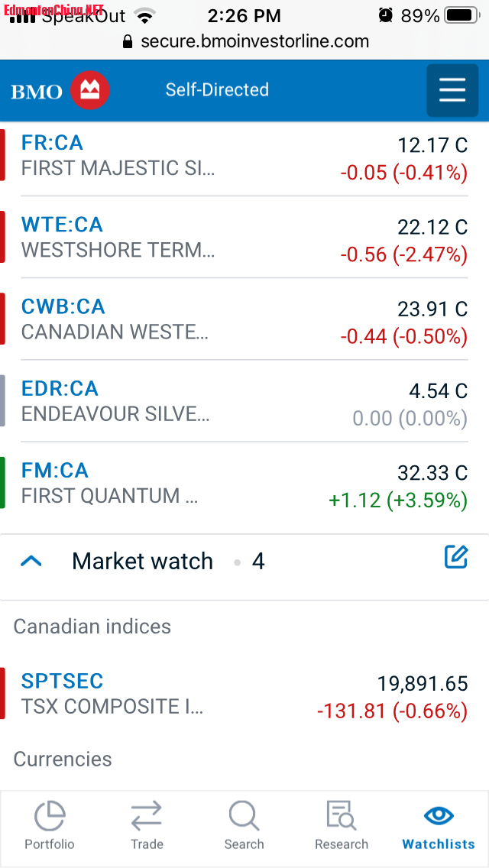Select the Watchlists eye icon
This screenshot has width=489, height=868.
(439, 815)
